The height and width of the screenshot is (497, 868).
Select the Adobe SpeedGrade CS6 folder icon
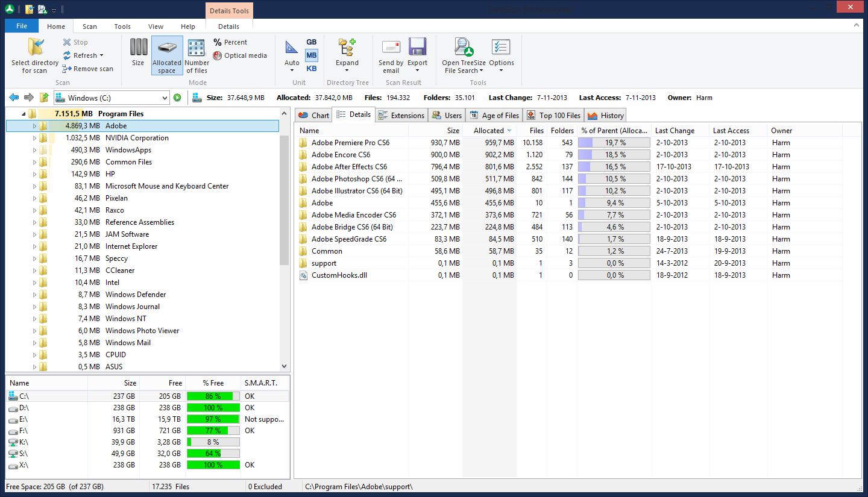303,239
